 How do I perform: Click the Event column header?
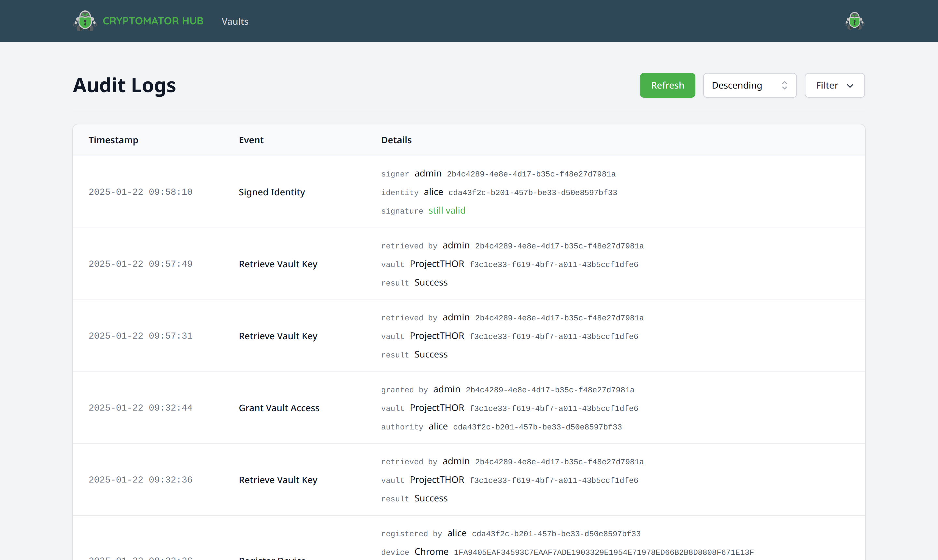point(251,140)
